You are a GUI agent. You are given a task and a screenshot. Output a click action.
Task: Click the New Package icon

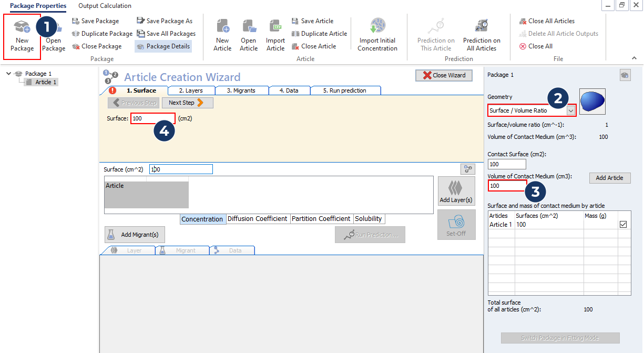(22, 27)
